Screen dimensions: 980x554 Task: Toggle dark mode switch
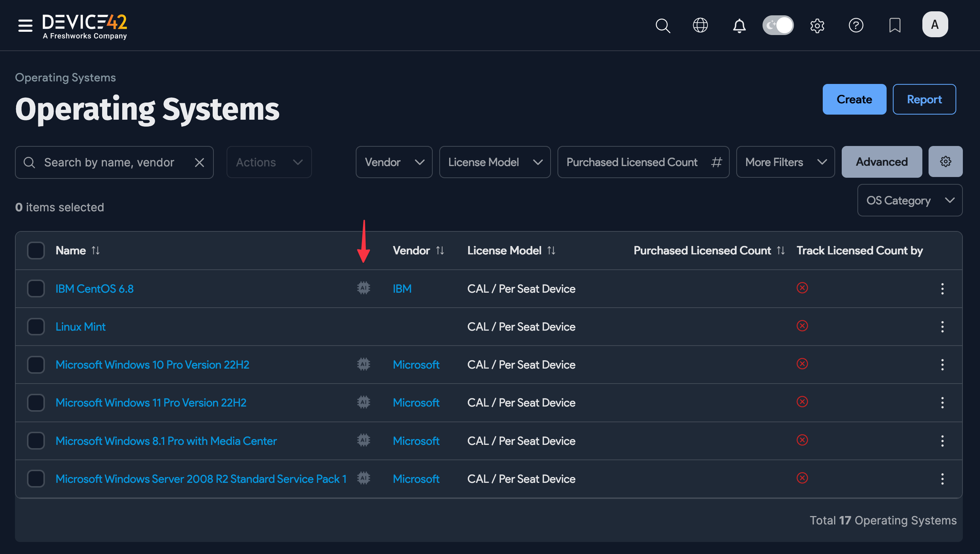click(x=778, y=25)
